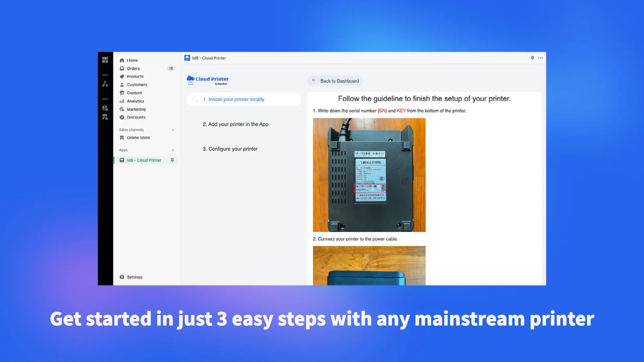Screen dimensions: 644x362
Task: Click the back arrow icon beside Back to Dashboard
Action: tap(314, 80)
